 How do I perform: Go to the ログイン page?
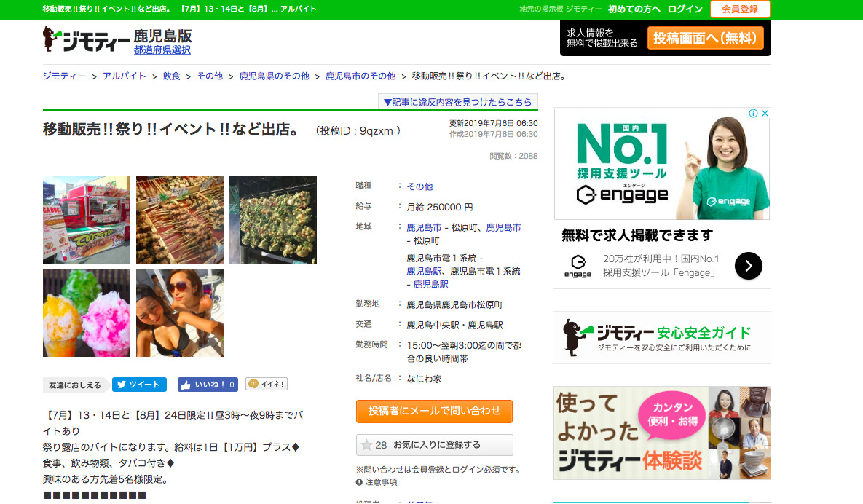685,9
